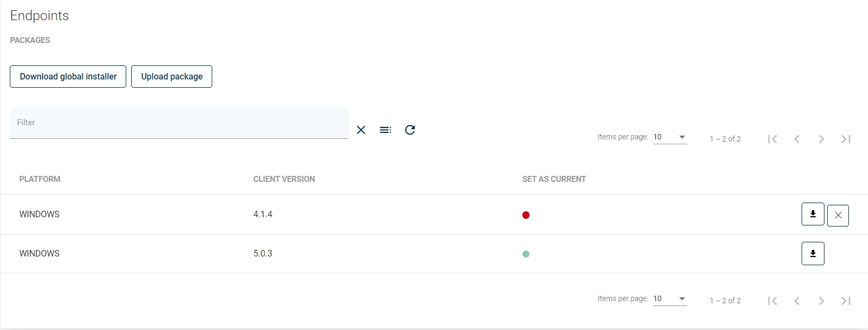Go to next page in top paginator
The height and width of the screenshot is (330, 868).
pyautogui.click(x=821, y=139)
